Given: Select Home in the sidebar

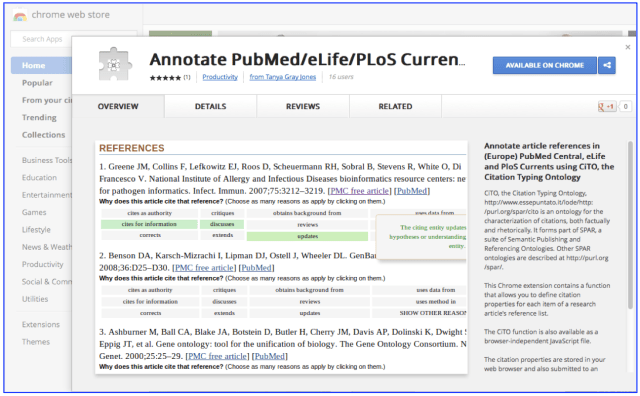Looking at the screenshot, I should (x=41, y=65).
